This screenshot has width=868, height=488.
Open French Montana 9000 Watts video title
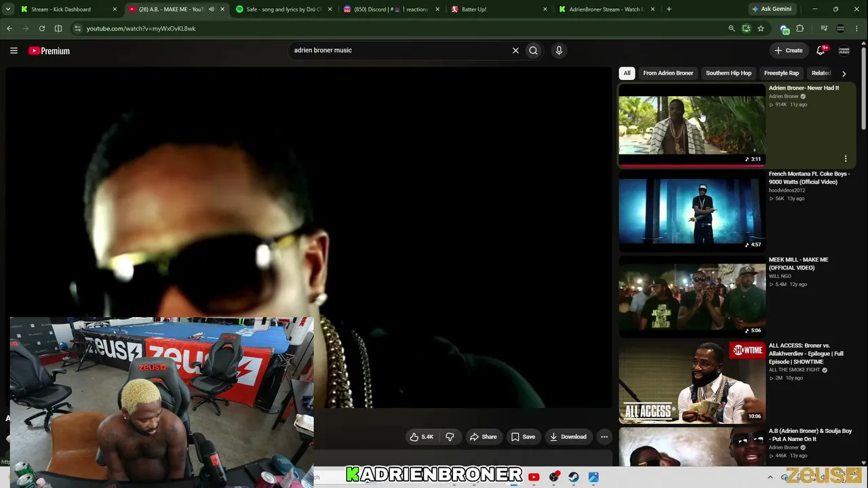[x=809, y=178]
